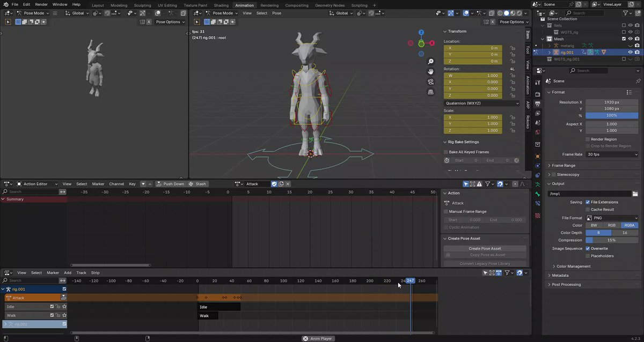Uncheck the Idle track mute checkbox
The width and height of the screenshot is (644, 342).
pyautogui.click(x=52, y=307)
